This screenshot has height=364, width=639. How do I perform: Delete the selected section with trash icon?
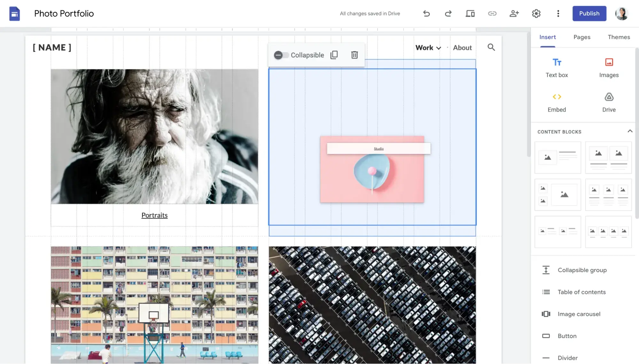click(354, 55)
